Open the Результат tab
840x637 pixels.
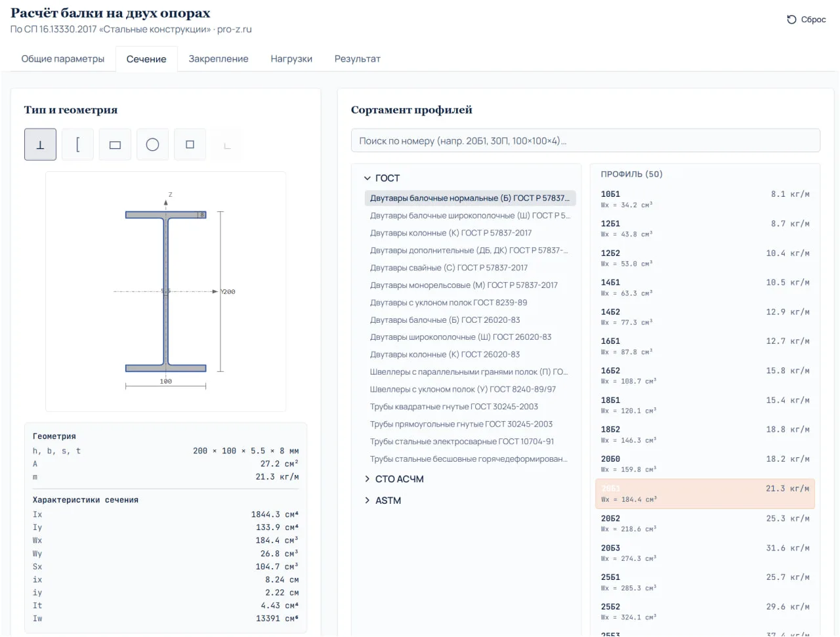pos(358,59)
